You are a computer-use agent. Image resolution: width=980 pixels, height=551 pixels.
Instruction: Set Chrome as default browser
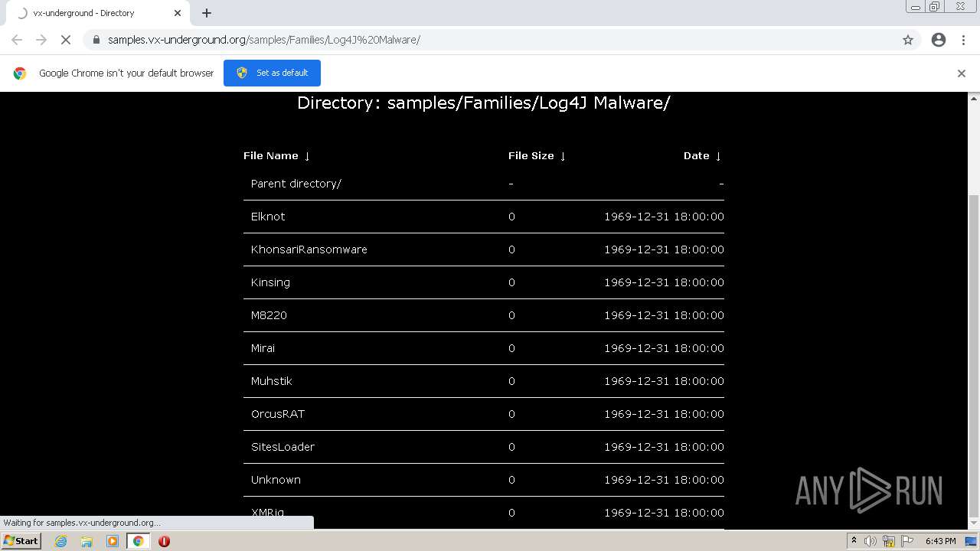tap(272, 73)
